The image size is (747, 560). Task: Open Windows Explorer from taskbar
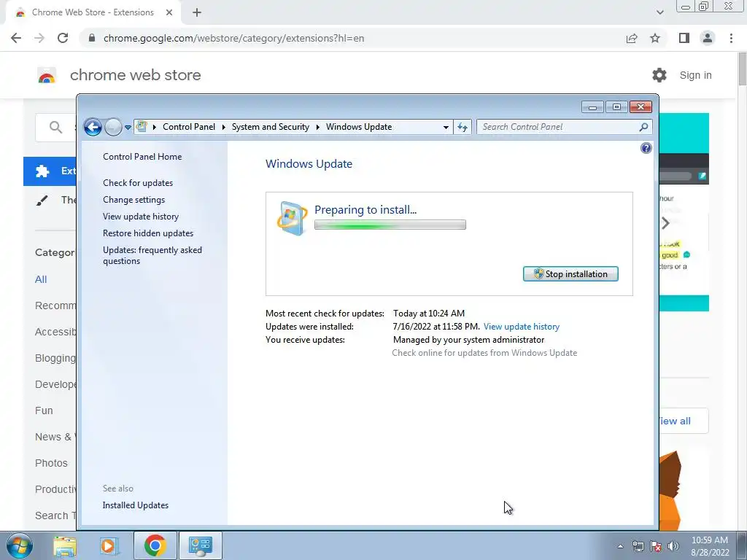pyautogui.click(x=65, y=545)
